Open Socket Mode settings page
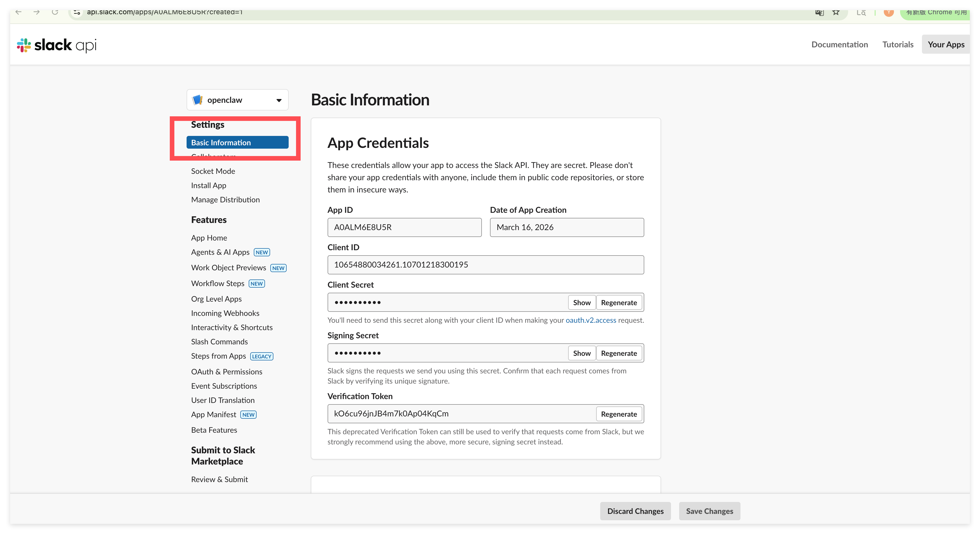980x534 pixels. point(213,171)
